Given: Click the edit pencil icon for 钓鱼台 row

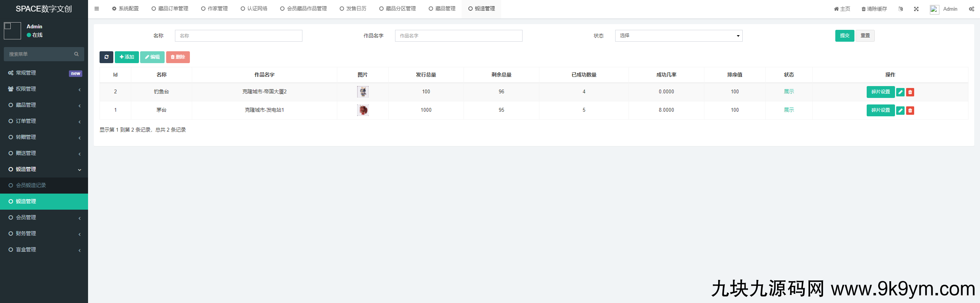Looking at the screenshot, I should pos(900,92).
